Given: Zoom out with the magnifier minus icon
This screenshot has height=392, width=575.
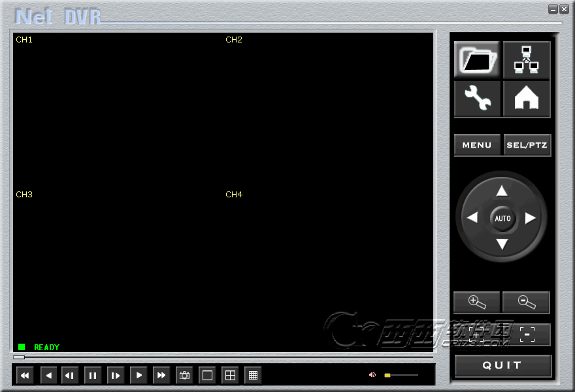Looking at the screenshot, I should (526, 302).
